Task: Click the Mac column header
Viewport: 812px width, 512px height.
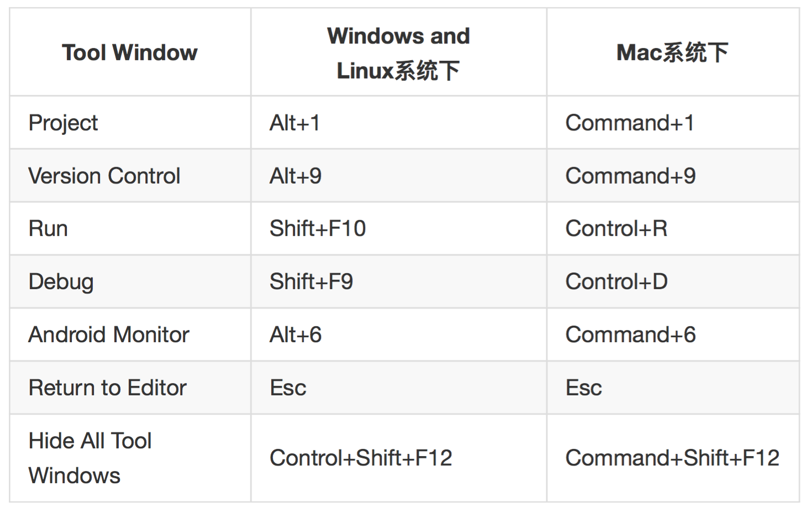Action: [672, 53]
